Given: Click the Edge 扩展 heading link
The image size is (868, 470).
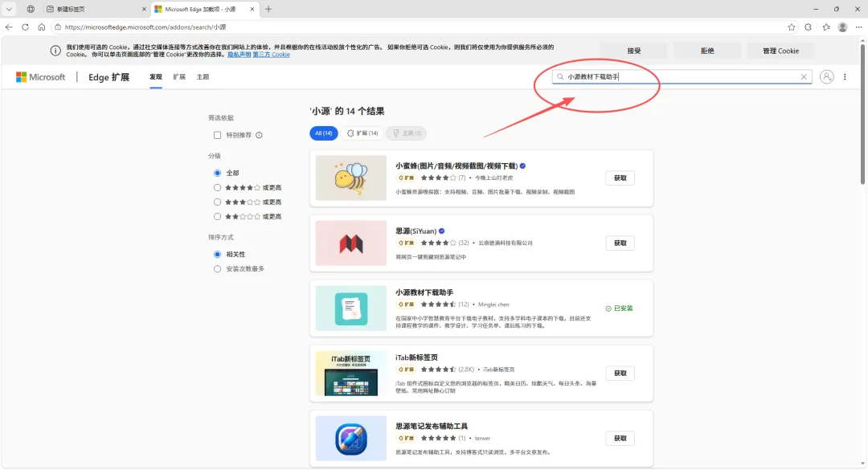Looking at the screenshot, I should tap(109, 77).
